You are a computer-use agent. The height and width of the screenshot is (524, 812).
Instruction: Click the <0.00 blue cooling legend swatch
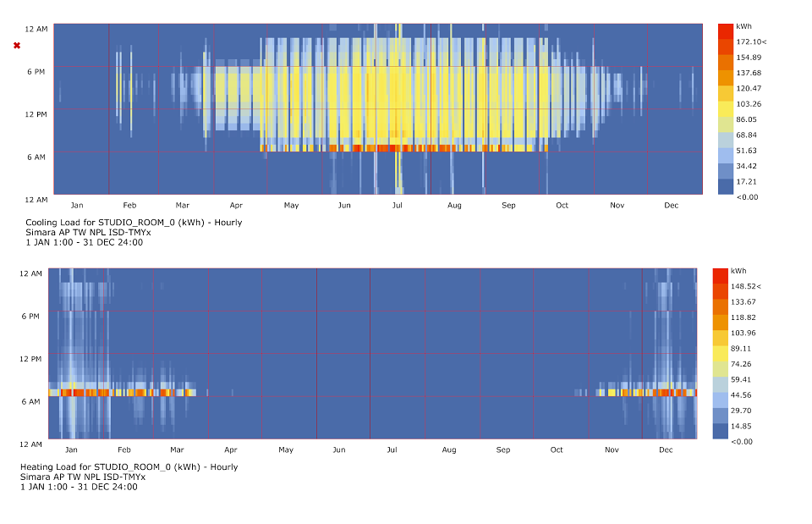pos(726,186)
